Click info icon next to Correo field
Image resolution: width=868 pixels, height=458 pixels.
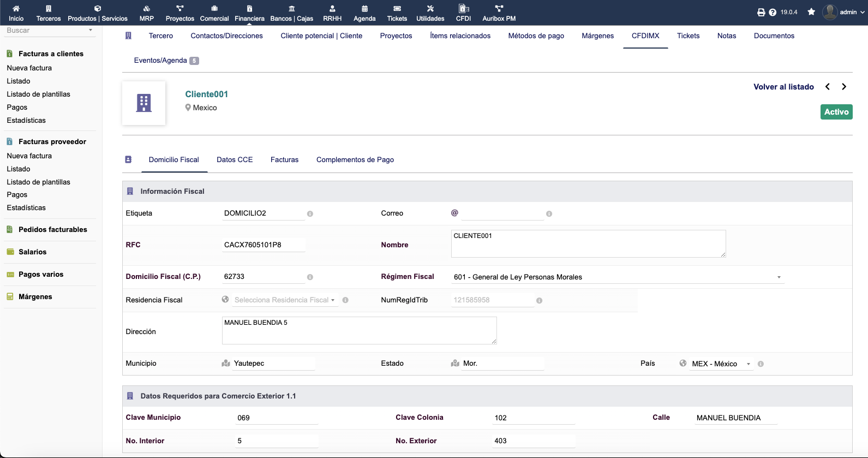point(549,214)
